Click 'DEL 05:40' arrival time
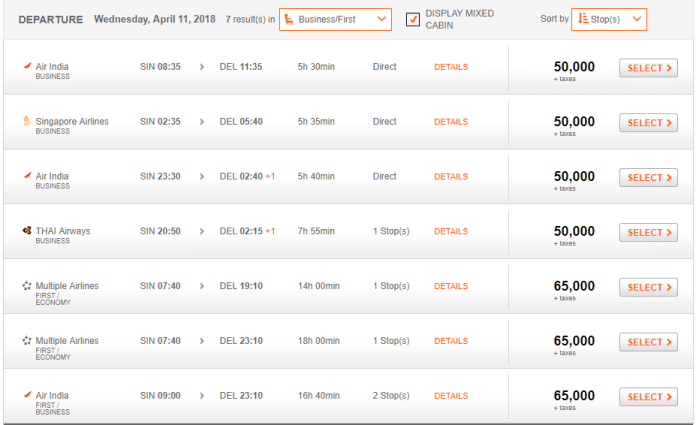The height and width of the screenshot is (425, 696). pos(241,122)
